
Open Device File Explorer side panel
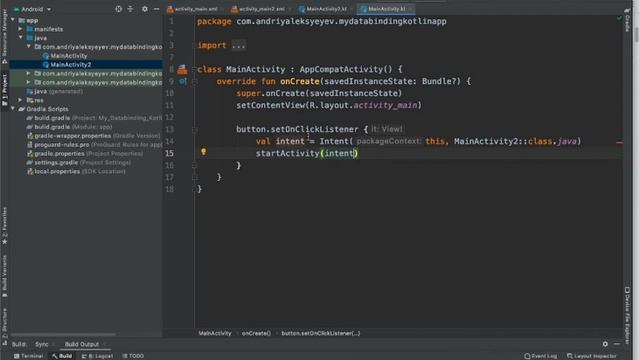[x=627, y=315]
